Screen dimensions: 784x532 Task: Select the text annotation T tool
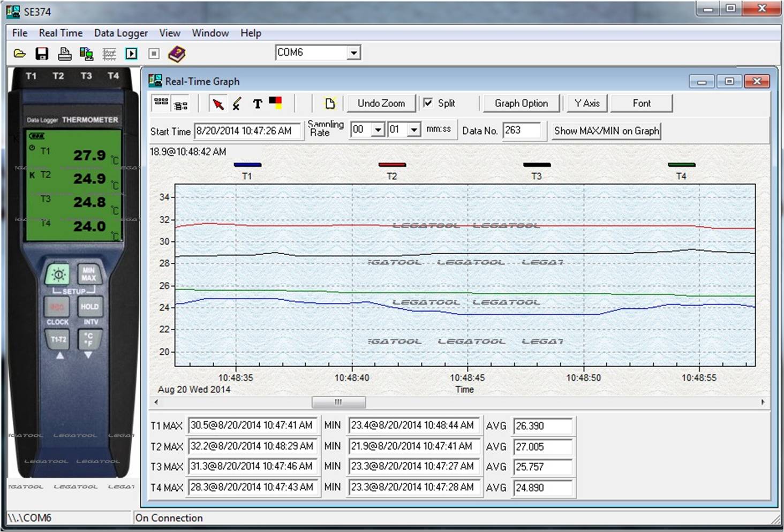coord(258,104)
